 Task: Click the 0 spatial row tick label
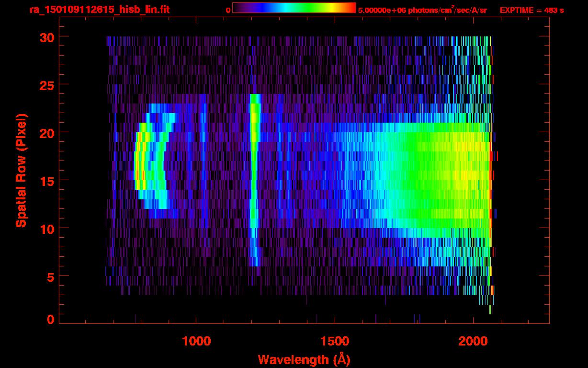click(x=48, y=320)
